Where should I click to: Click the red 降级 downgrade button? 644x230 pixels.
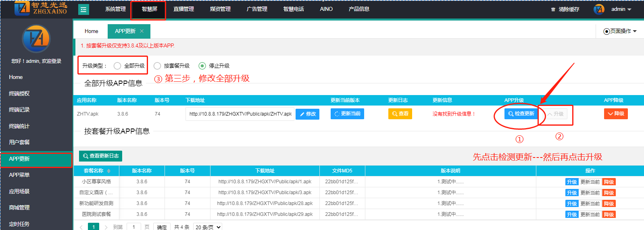[615, 114]
